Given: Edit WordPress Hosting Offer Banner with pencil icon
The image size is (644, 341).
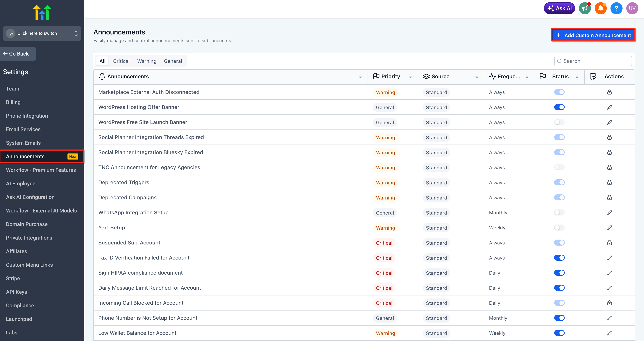Looking at the screenshot, I should tap(609, 107).
